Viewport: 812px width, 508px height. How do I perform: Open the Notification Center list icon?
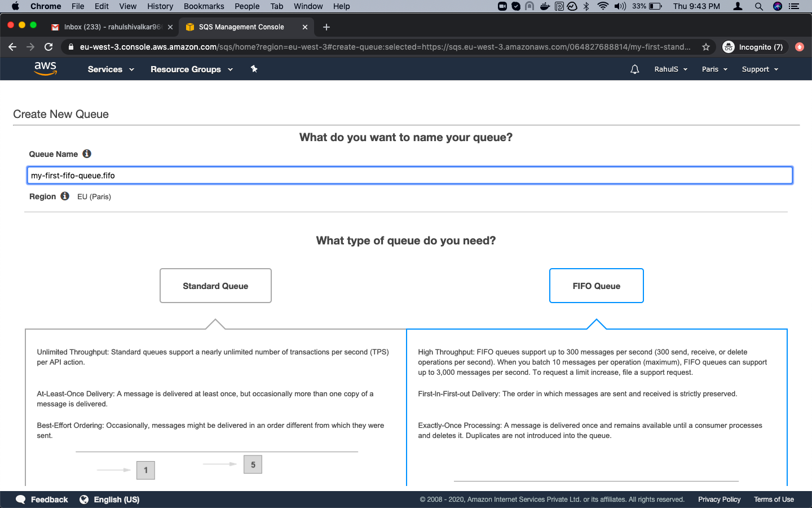pos(794,6)
